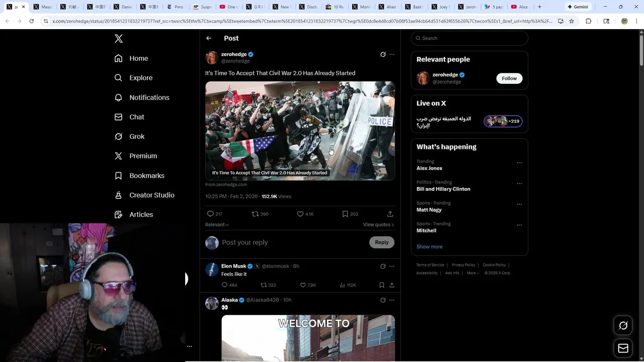This screenshot has height=362, width=644.
Task: Open Mitchell trending topic
Action: pyautogui.click(x=426, y=230)
